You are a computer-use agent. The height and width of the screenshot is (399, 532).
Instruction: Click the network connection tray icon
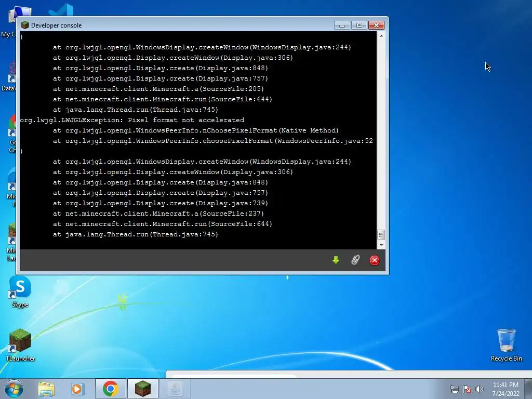pos(454,389)
